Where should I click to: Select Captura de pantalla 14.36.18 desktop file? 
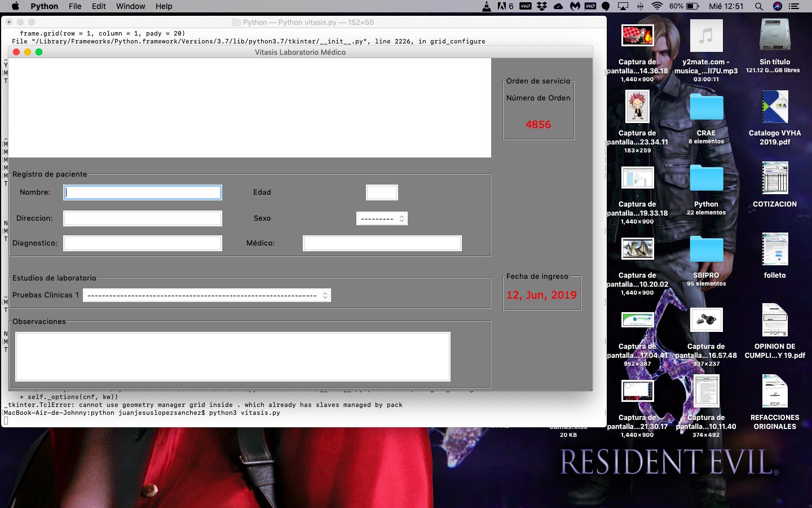(x=637, y=36)
